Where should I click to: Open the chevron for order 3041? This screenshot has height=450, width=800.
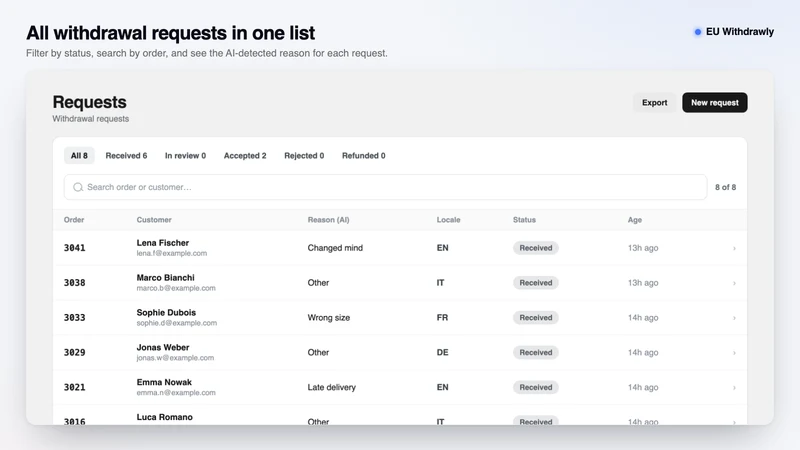pyautogui.click(x=734, y=248)
